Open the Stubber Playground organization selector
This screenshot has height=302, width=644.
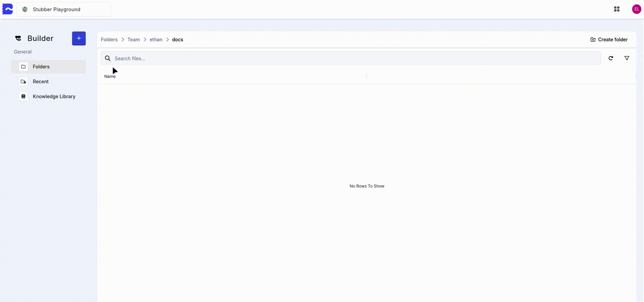[x=64, y=9]
